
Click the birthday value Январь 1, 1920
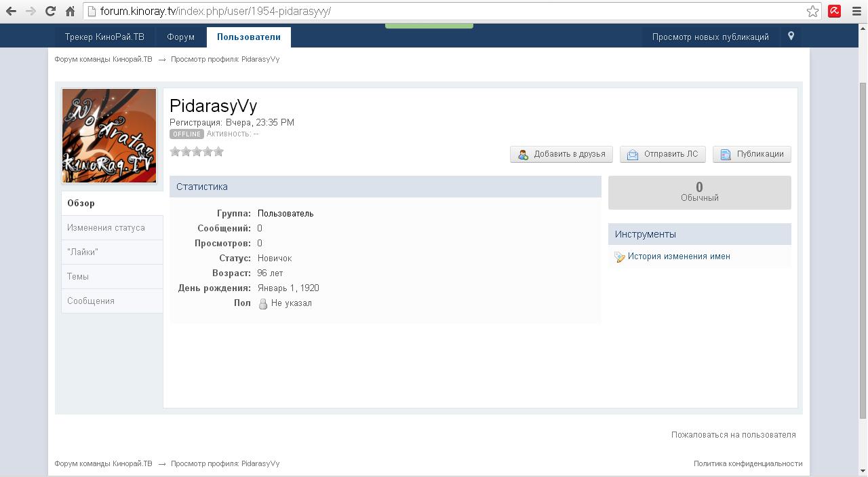pos(288,288)
